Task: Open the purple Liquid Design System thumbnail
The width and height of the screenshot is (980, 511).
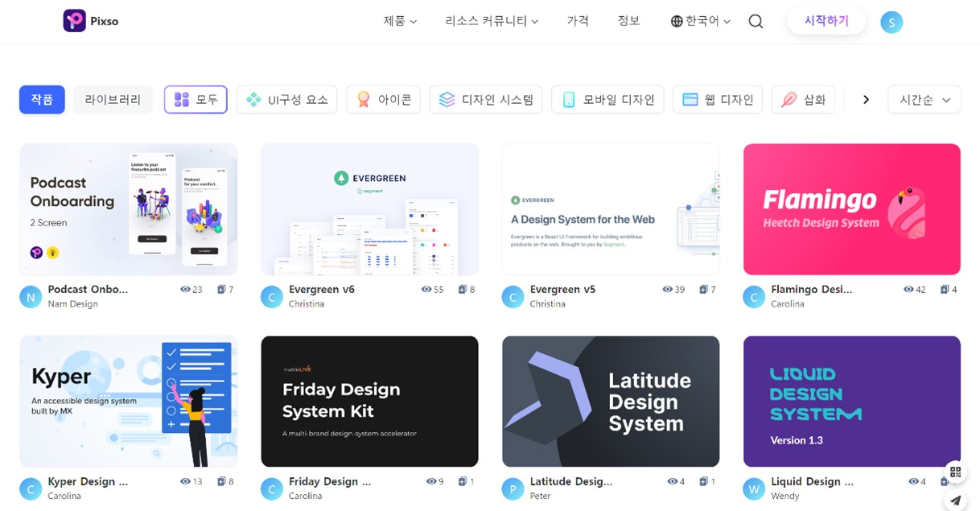Action: click(852, 402)
